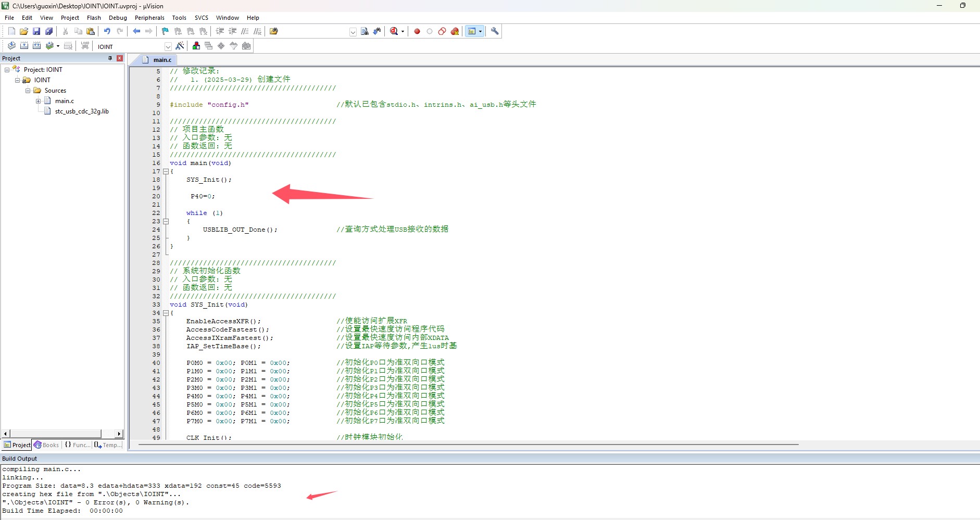The height and width of the screenshot is (520, 980).
Task: Uncomment selection icon
Action: click(x=258, y=31)
